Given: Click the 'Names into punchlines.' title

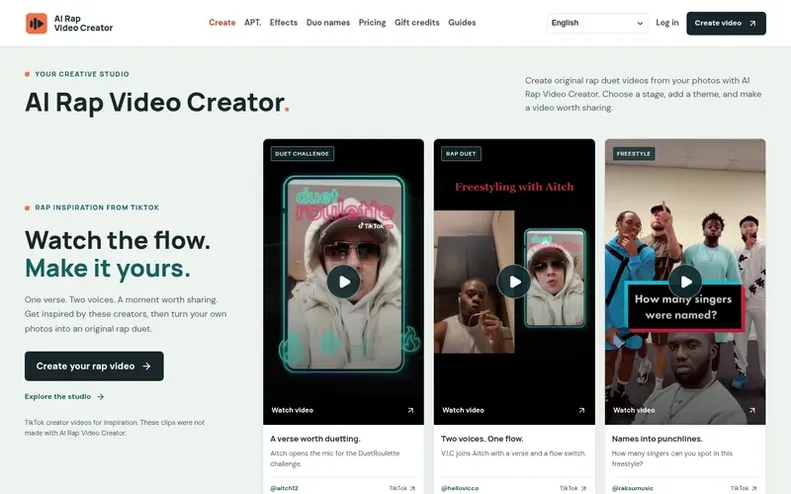Looking at the screenshot, I should (657, 439).
